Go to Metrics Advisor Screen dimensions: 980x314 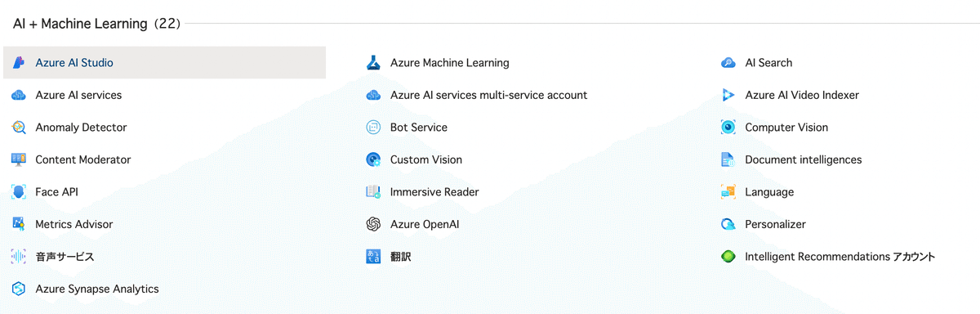(74, 224)
